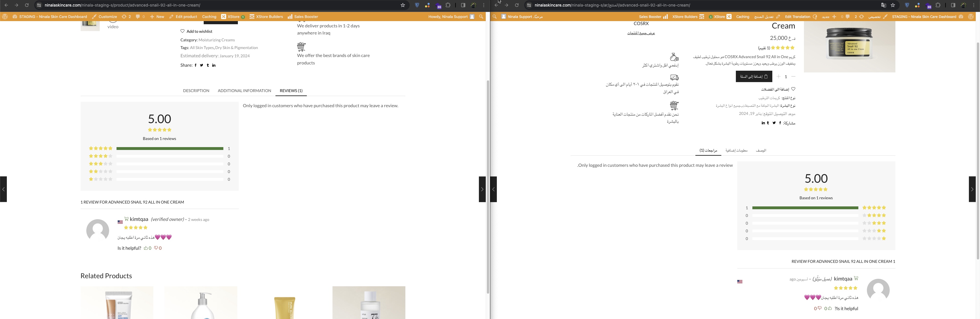Share product on LinkedIn in left window
Image resolution: width=980 pixels, height=319 pixels.
(214, 66)
